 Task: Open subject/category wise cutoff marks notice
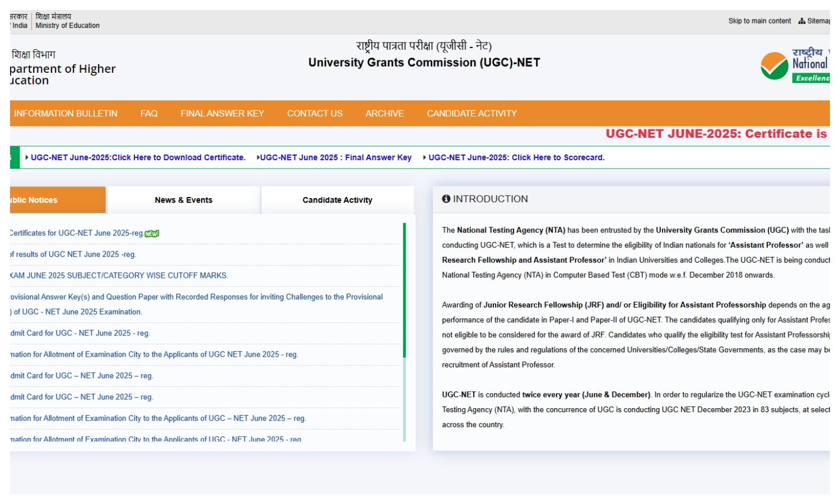point(119,276)
